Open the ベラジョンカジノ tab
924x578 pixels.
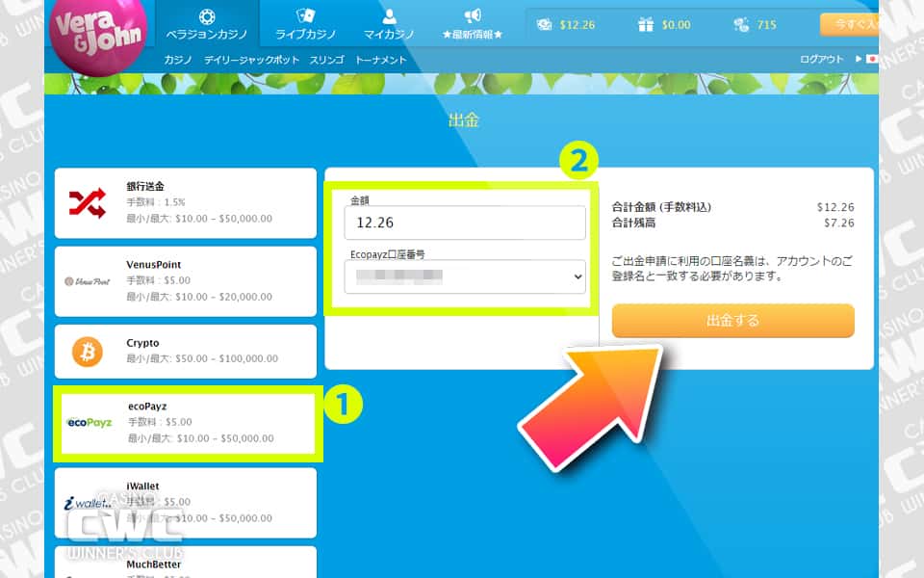pos(207,24)
